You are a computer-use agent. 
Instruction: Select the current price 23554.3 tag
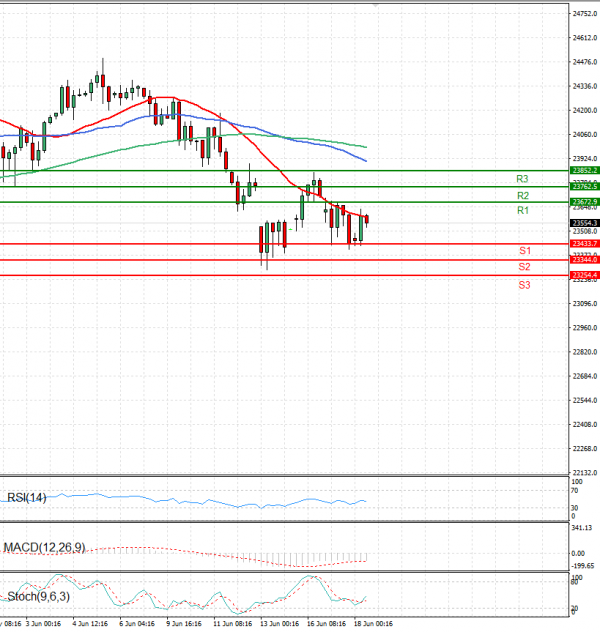585,223
